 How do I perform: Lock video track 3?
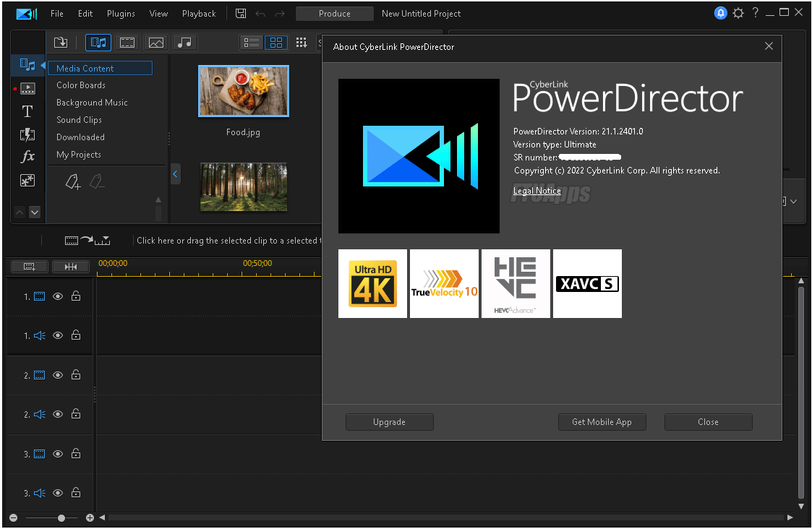pos(76,453)
